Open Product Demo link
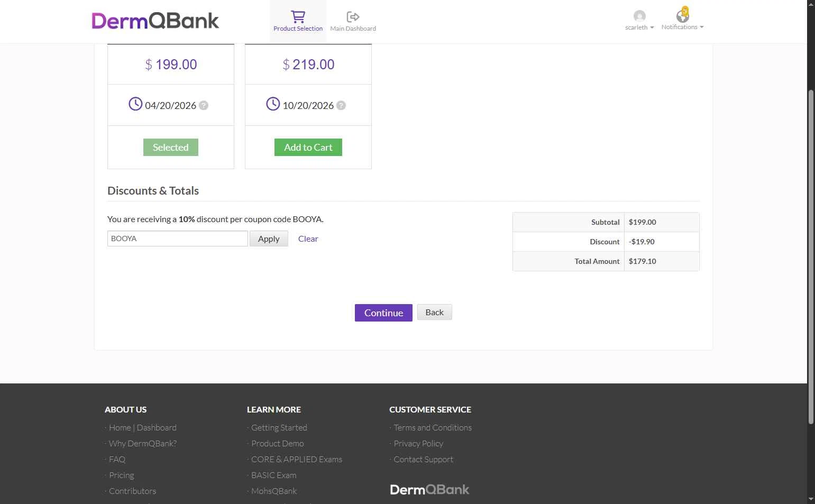This screenshot has width=815, height=504. coord(278,443)
